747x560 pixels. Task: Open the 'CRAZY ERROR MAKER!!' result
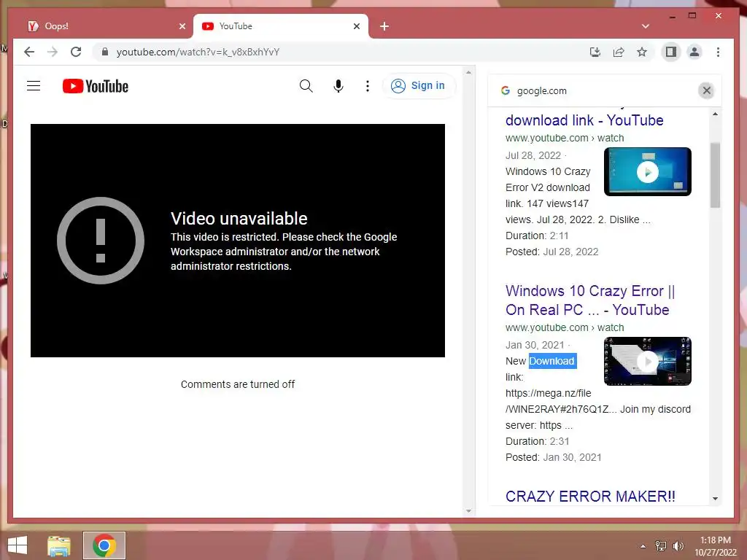(x=590, y=496)
